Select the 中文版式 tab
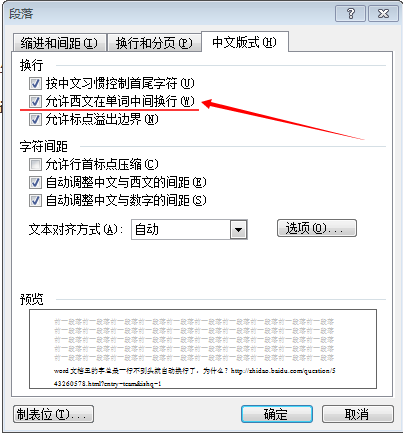The height and width of the screenshot is (433, 403). (x=244, y=42)
